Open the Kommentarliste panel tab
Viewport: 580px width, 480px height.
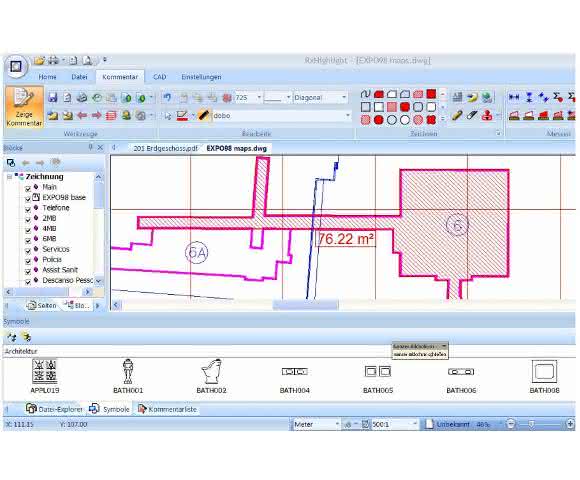point(168,409)
